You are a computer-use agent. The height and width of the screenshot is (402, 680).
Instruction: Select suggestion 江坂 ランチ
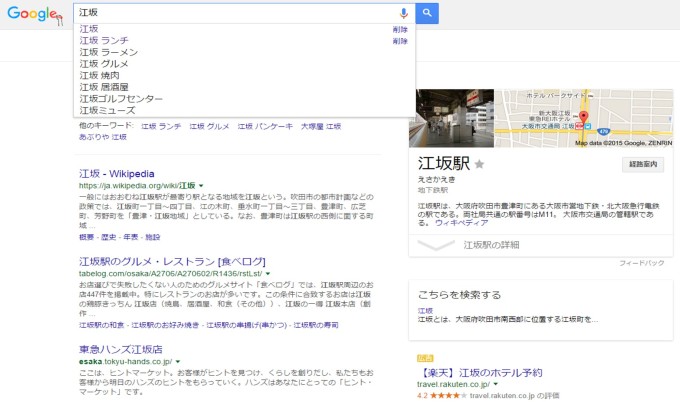coord(104,40)
